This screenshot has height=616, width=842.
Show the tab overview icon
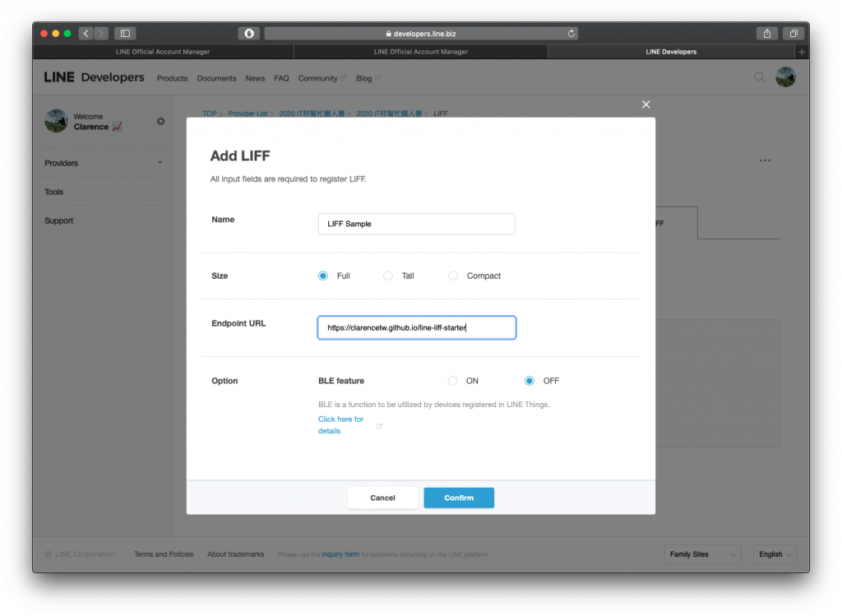793,33
